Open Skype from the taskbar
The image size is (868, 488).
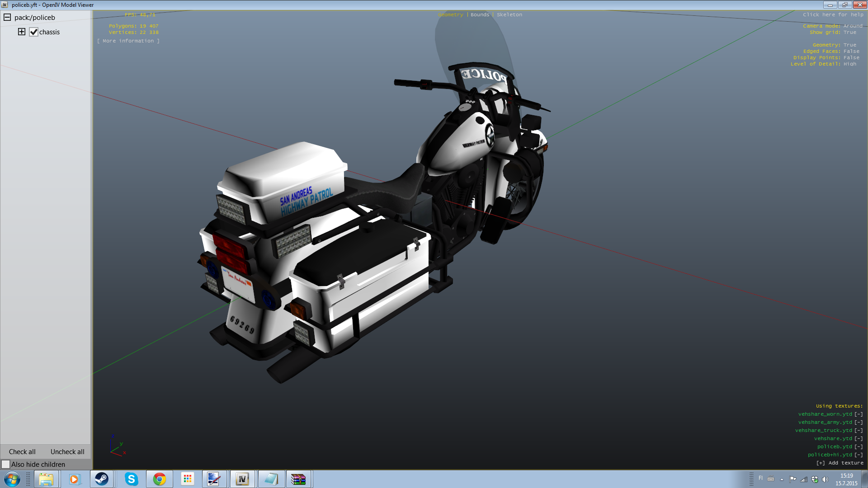click(x=131, y=479)
